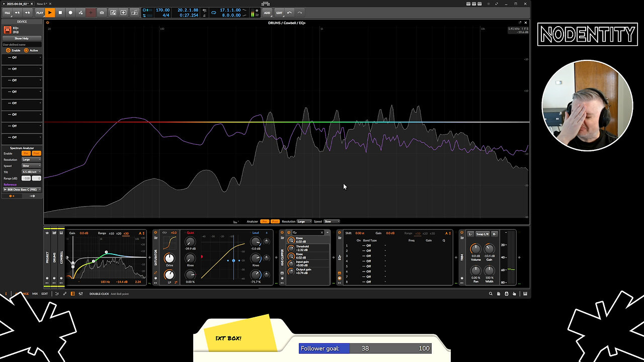This screenshot has width=644, height=362.
Task: Click the Swap L/R button
Action: [x=482, y=234]
